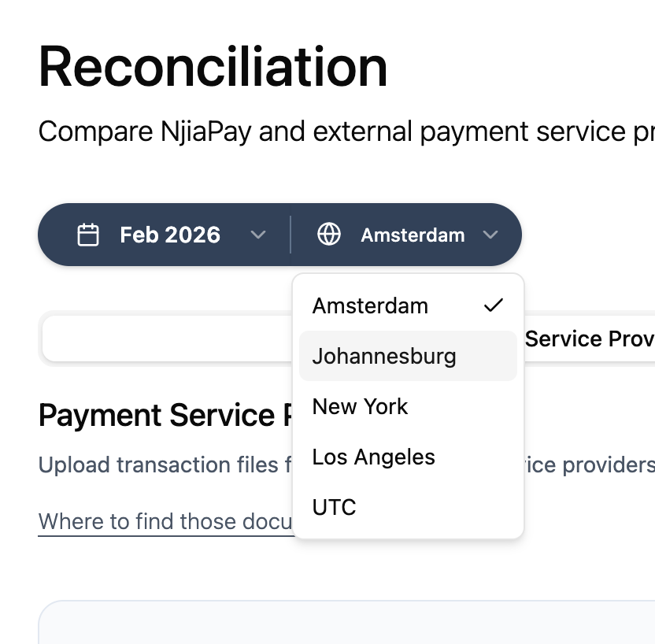The image size is (655, 644).
Task: Click the highlighted Johannesburg row
Action: click(x=384, y=356)
